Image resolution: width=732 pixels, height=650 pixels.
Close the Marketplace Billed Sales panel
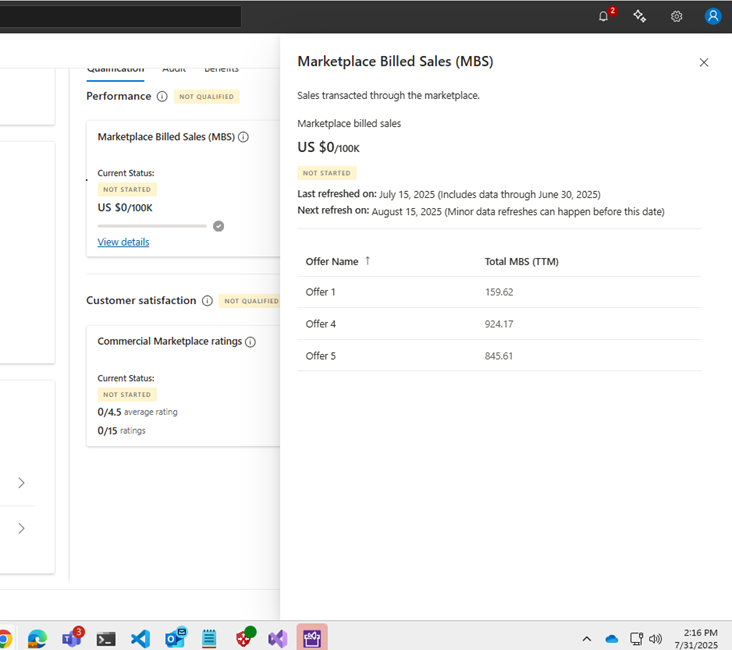(x=704, y=63)
